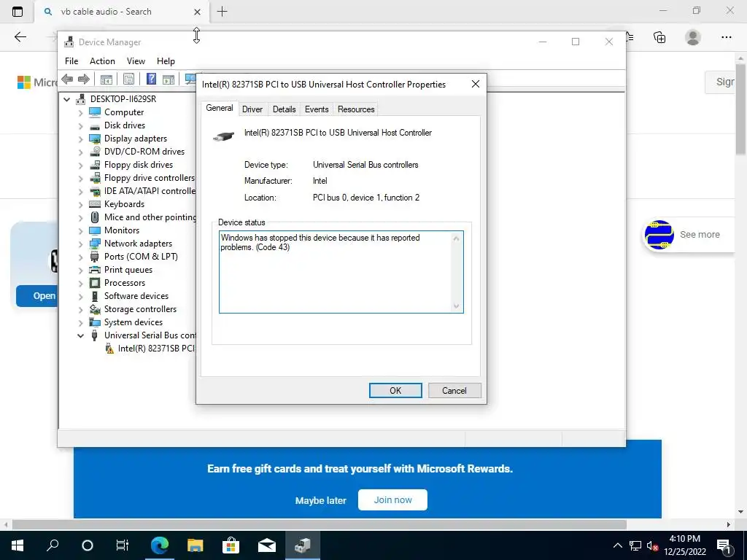The image size is (747, 560).
Task: Select the Monitors category icon
Action: click(x=95, y=230)
